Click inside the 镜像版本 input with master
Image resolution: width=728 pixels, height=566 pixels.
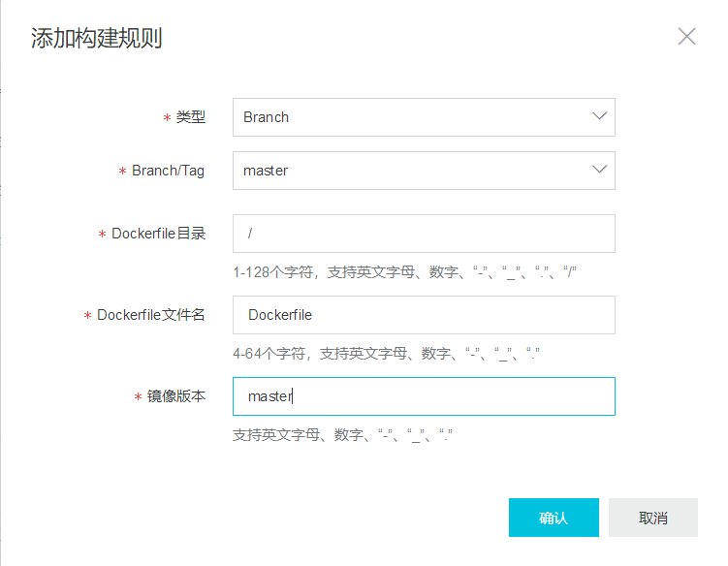coord(424,396)
